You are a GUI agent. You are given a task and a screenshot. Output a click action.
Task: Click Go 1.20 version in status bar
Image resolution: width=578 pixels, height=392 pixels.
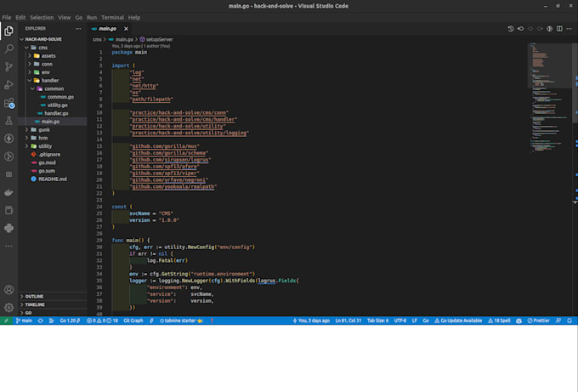[70, 321]
